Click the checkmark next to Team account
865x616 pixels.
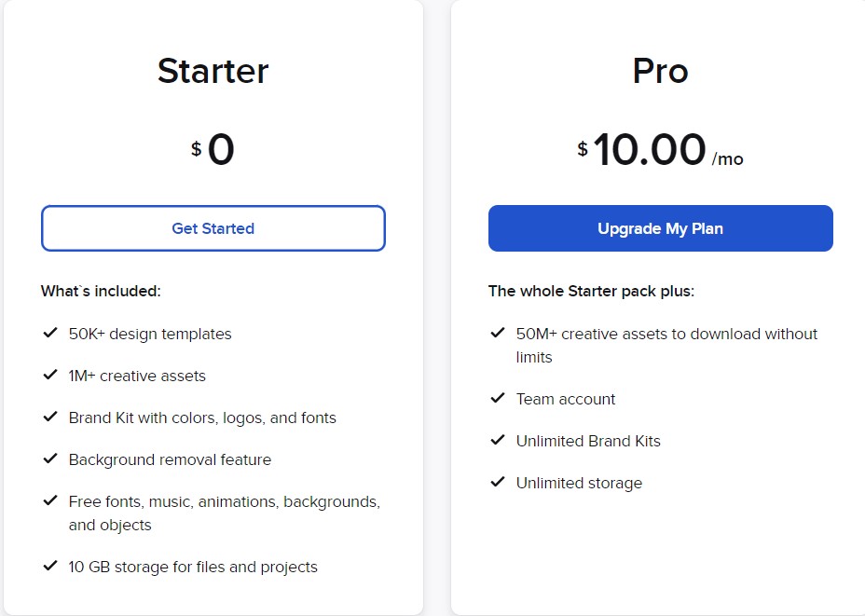tap(498, 399)
